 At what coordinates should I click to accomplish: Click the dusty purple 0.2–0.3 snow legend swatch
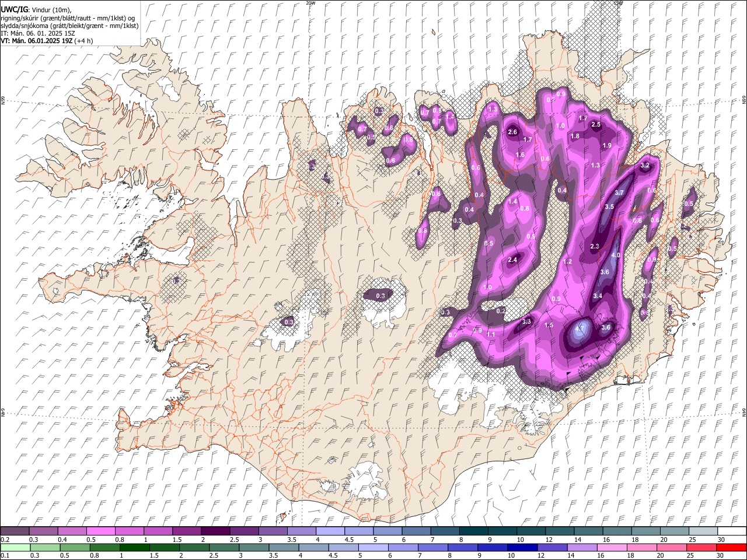point(15,531)
